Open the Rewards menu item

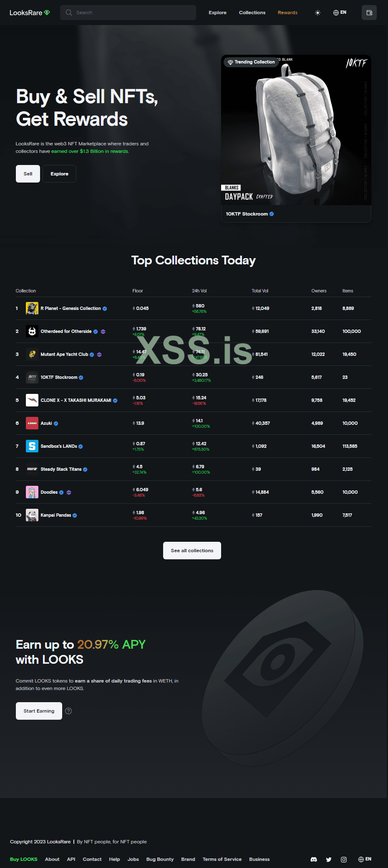coord(287,13)
